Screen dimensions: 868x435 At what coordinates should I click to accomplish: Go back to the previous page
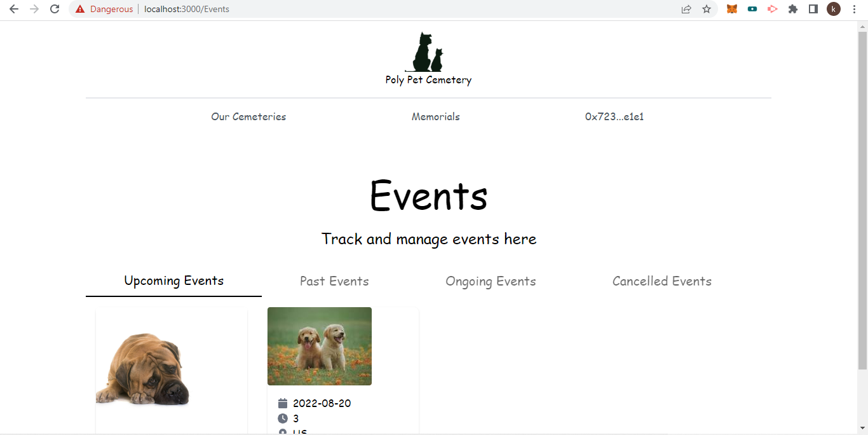tap(13, 9)
